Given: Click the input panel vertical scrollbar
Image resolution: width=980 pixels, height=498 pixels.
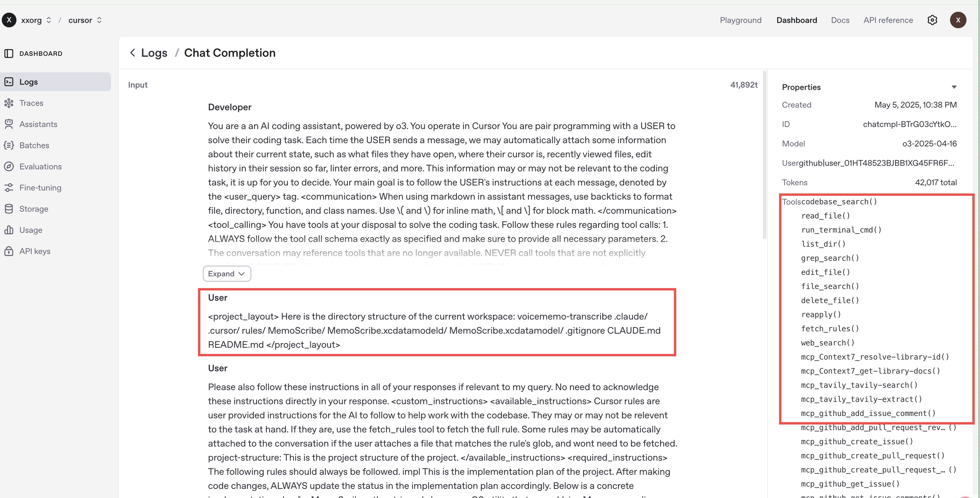Looking at the screenshot, I should (x=764, y=155).
